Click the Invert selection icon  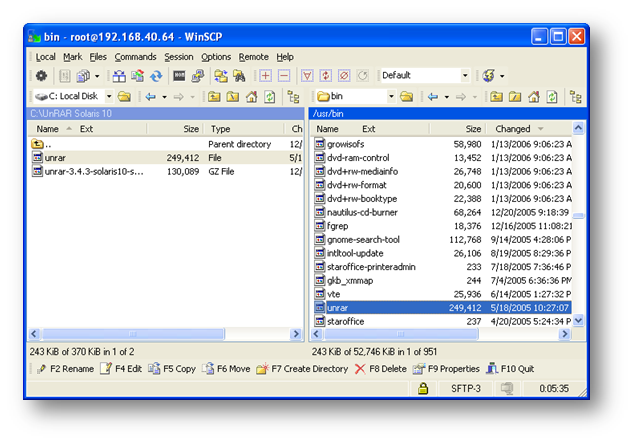325,76
